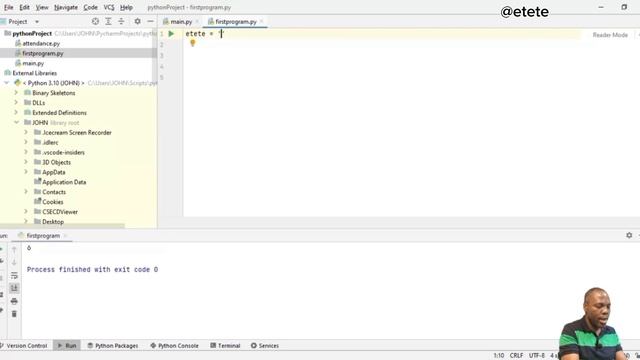The image size is (640, 360).
Task: Open the View menu
Action: click(42, 7)
